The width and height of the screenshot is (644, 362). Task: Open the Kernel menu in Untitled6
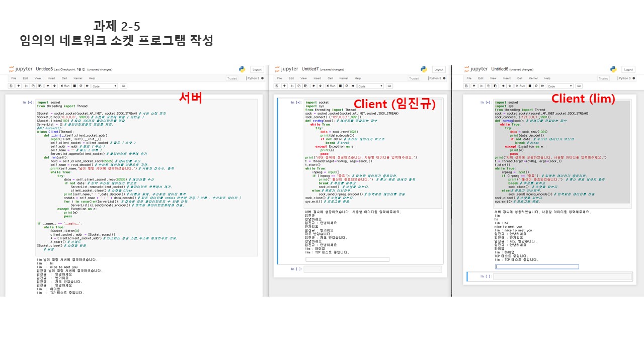tap(533, 78)
